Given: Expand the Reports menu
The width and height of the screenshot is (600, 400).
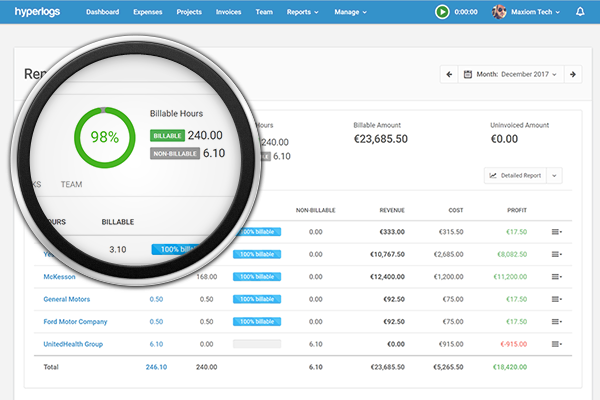Looking at the screenshot, I should tap(302, 12).
